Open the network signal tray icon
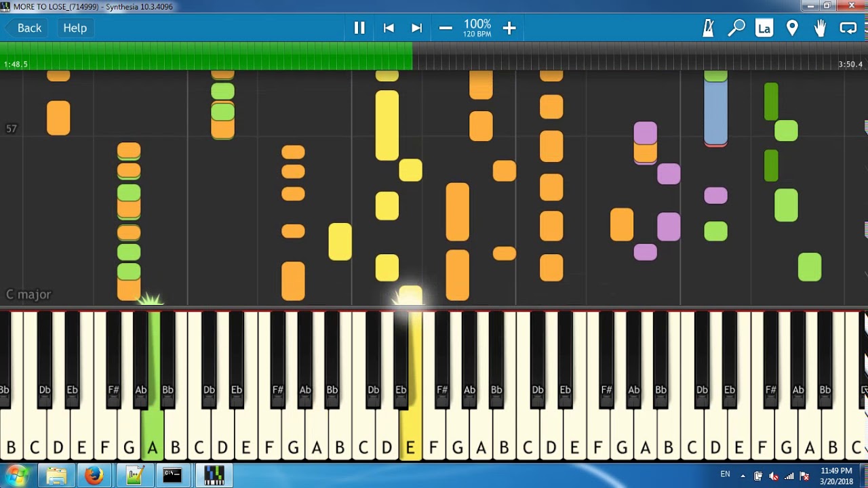 (x=789, y=476)
